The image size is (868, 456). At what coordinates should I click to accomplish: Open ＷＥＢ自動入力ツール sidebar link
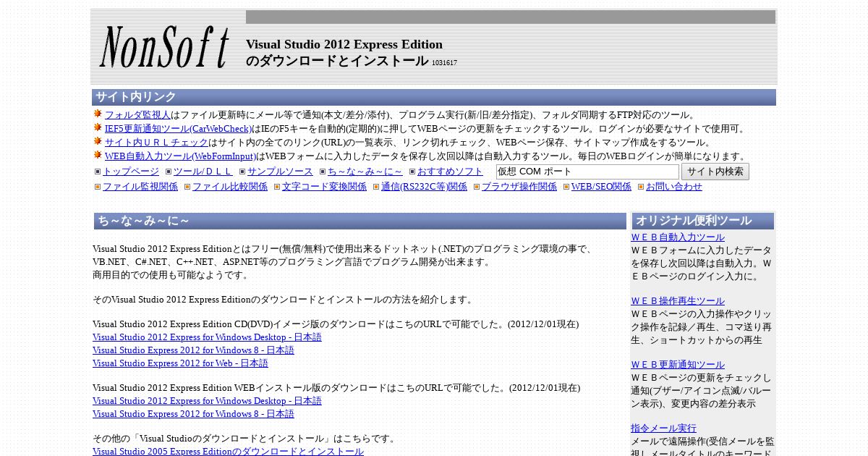(678, 237)
